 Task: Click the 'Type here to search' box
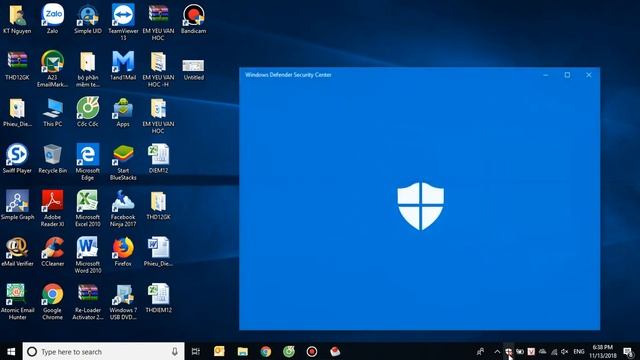pos(104,351)
